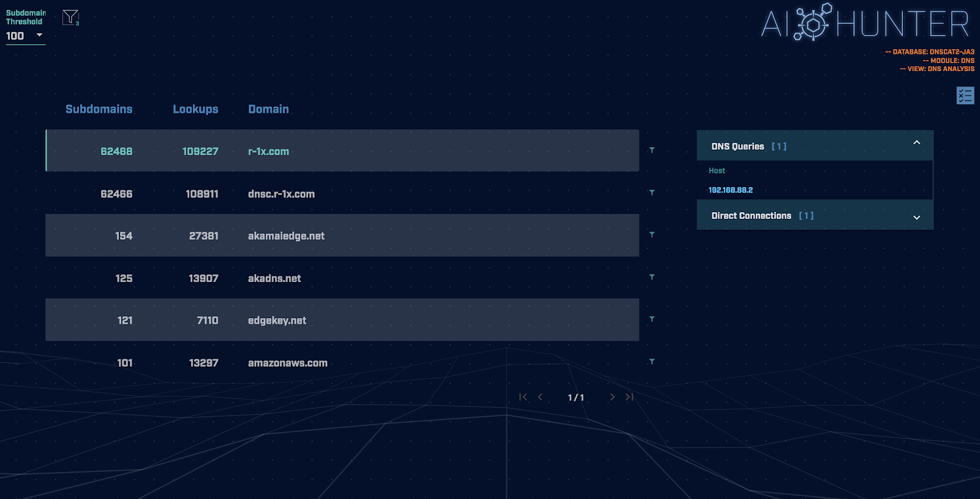Click the DATABASE: DNSCAT2-JA3 label

(930, 52)
